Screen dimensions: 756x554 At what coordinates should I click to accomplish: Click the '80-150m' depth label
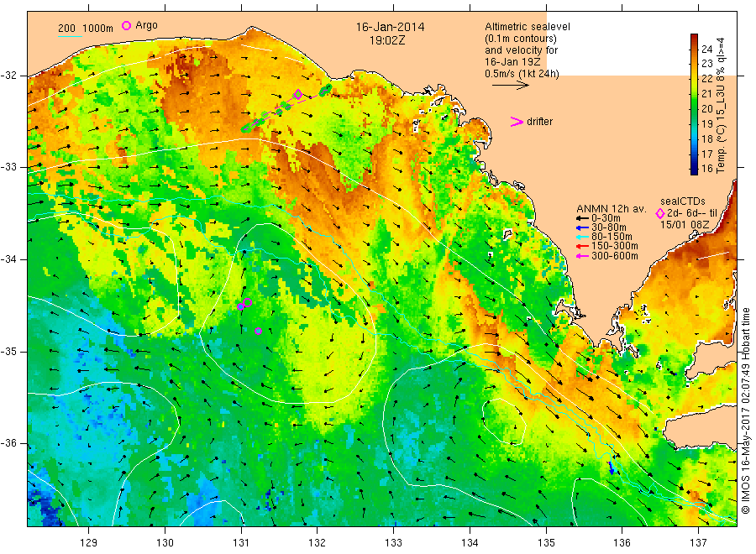pos(612,237)
